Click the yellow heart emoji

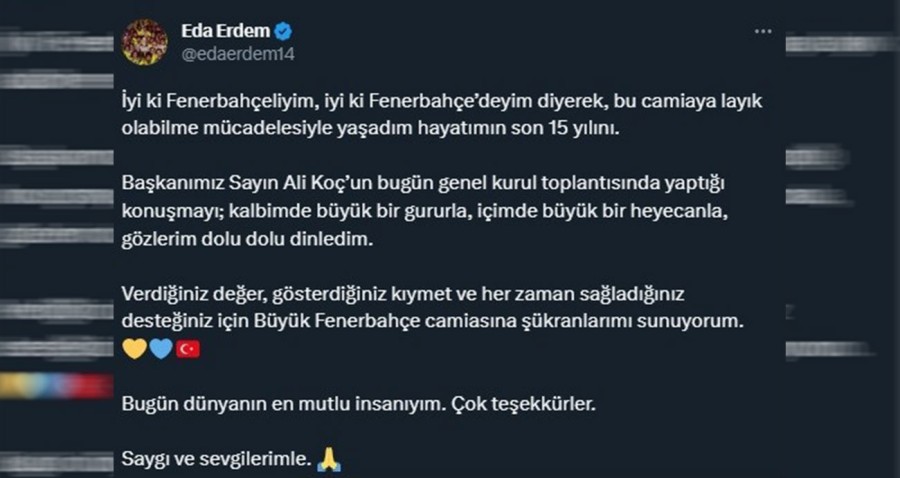pos(132,349)
